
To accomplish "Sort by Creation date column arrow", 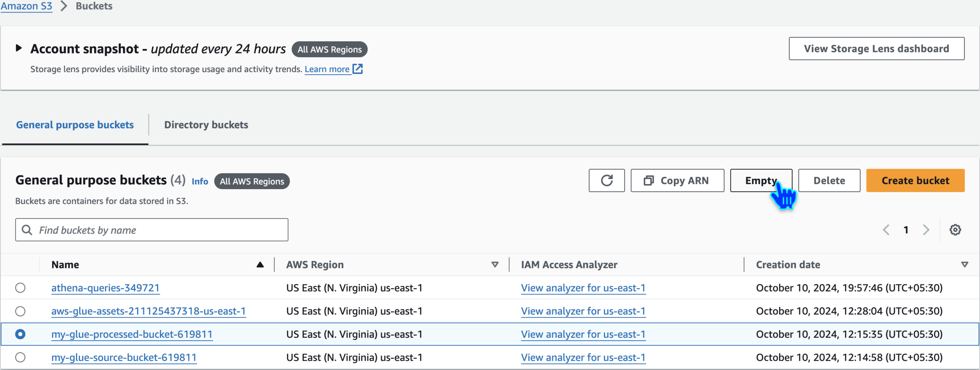I will tap(965, 265).
